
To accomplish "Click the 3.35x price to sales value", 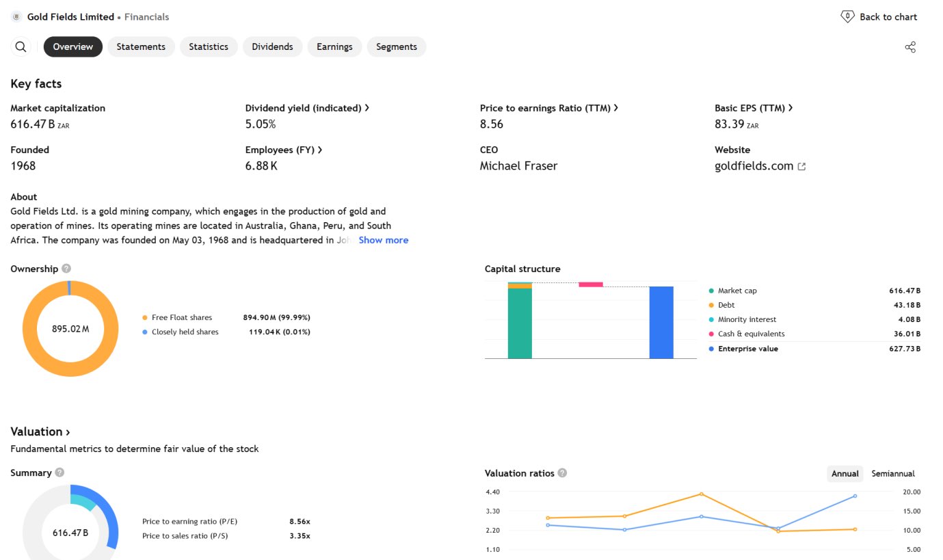I will pyautogui.click(x=300, y=535).
